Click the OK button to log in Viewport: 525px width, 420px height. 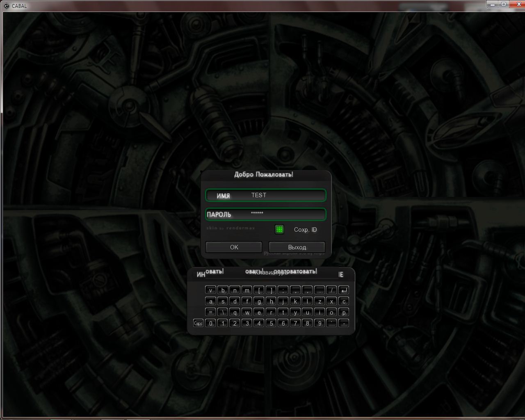[234, 247]
